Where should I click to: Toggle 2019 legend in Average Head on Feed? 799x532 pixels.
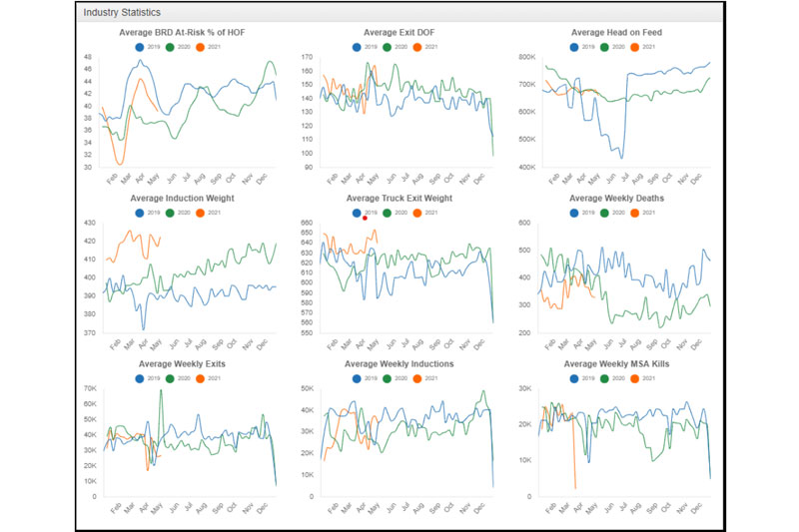[x=582, y=47]
